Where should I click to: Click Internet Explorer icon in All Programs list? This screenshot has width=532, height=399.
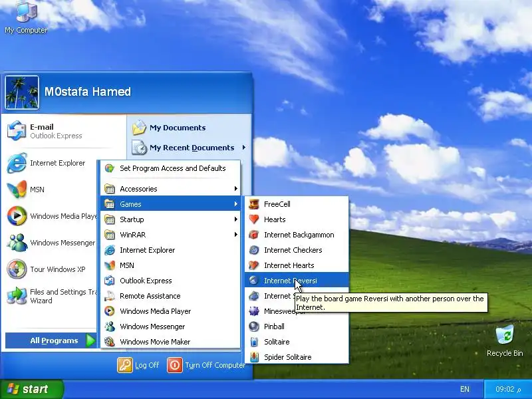tap(110, 250)
